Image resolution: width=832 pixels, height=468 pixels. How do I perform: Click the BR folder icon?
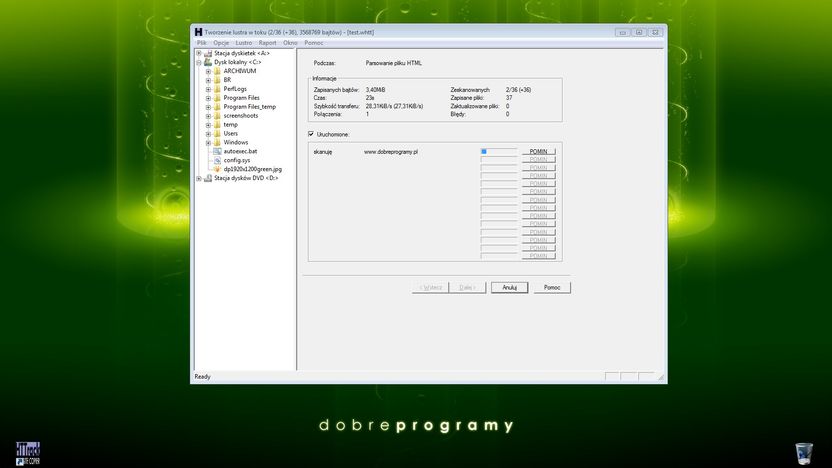coord(217,80)
